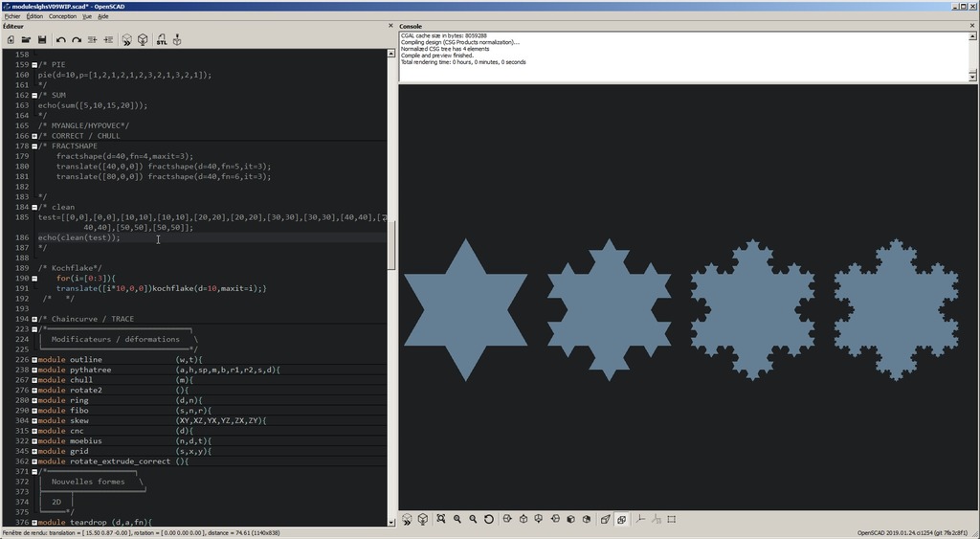Viewport: 980px width, 539px height.
Task: Click the line 'echo(sum([5,10,15,20]));'
Action: click(x=93, y=105)
